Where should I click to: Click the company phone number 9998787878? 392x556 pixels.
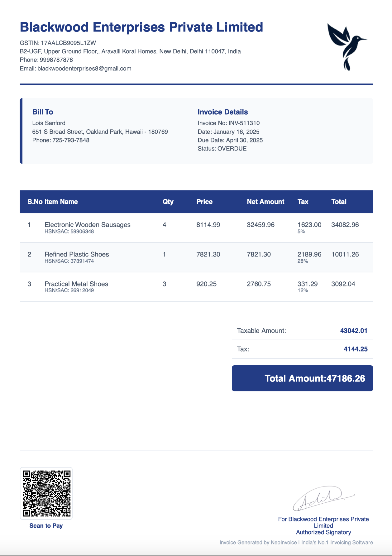[x=56, y=60]
